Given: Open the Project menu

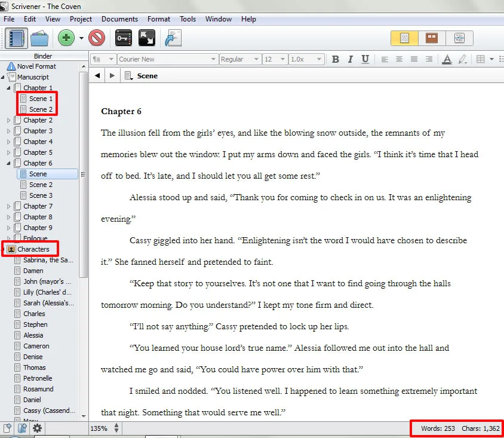Looking at the screenshot, I should pyautogui.click(x=81, y=19).
